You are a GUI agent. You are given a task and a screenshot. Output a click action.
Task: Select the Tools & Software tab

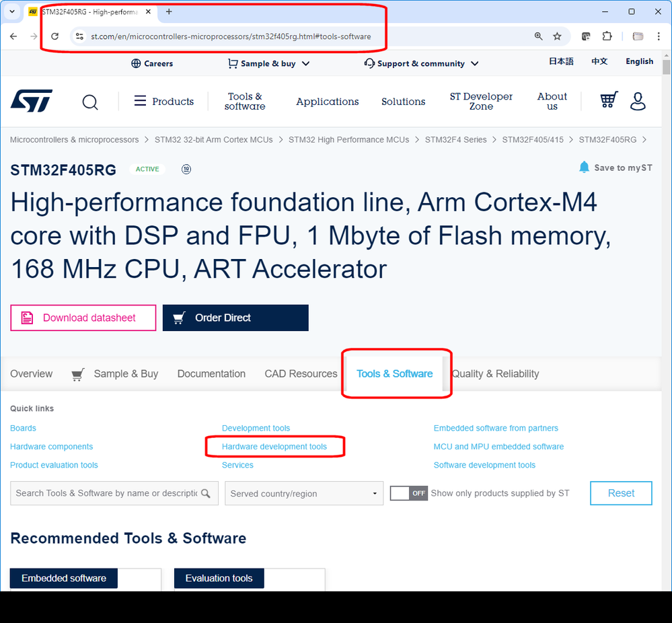pyautogui.click(x=394, y=374)
